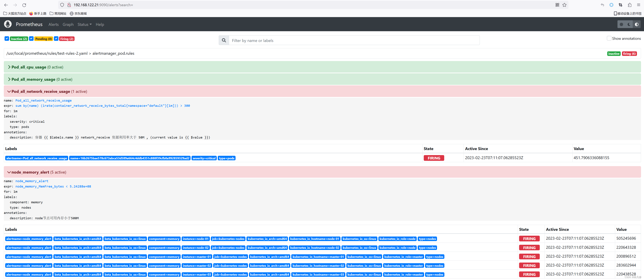Open the 新手上路 Firefox bookmark

(38, 13)
